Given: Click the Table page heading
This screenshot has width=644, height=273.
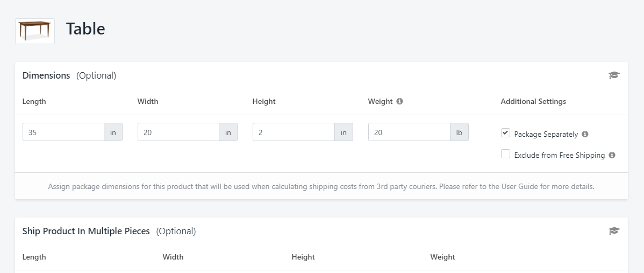Looking at the screenshot, I should (x=85, y=29).
